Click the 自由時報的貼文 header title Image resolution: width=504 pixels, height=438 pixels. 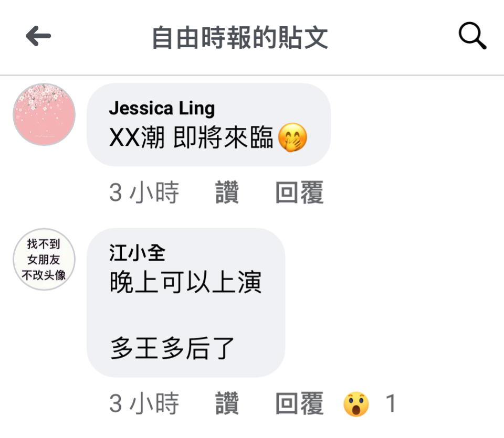pos(240,38)
